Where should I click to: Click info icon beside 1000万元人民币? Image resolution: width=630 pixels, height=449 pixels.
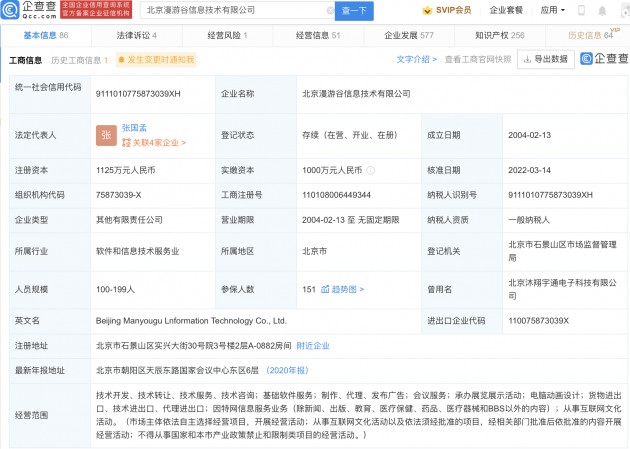[x=371, y=171]
